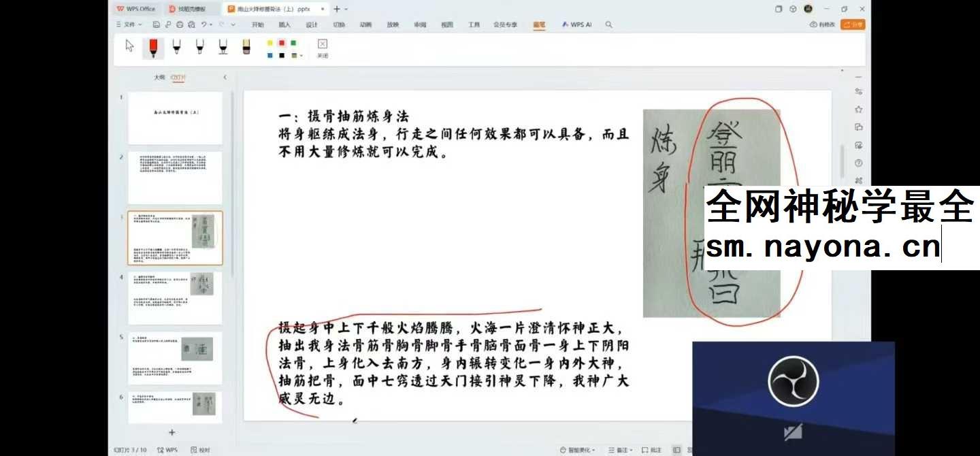The width and height of the screenshot is (980, 456).
Task: Pick the black ink color
Action: coord(282,55)
